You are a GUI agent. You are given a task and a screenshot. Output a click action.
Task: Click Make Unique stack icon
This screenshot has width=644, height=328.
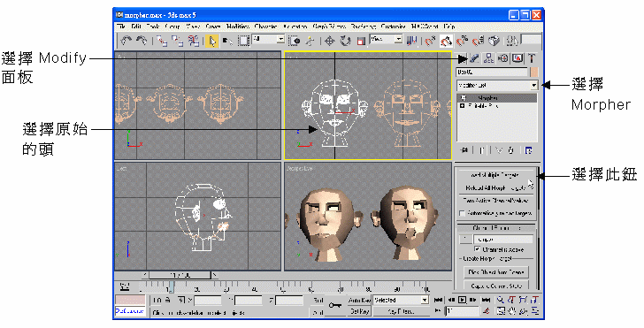(x=499, y=150)
